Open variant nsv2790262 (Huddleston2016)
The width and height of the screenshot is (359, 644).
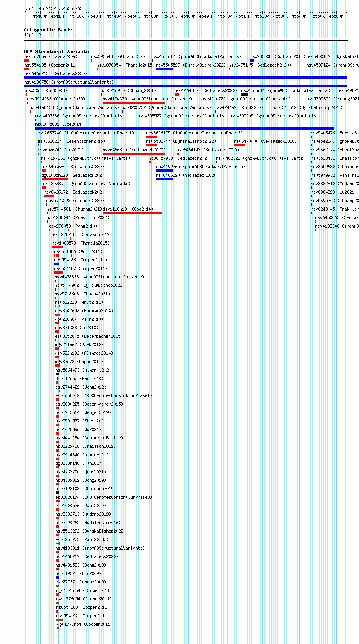88,523
